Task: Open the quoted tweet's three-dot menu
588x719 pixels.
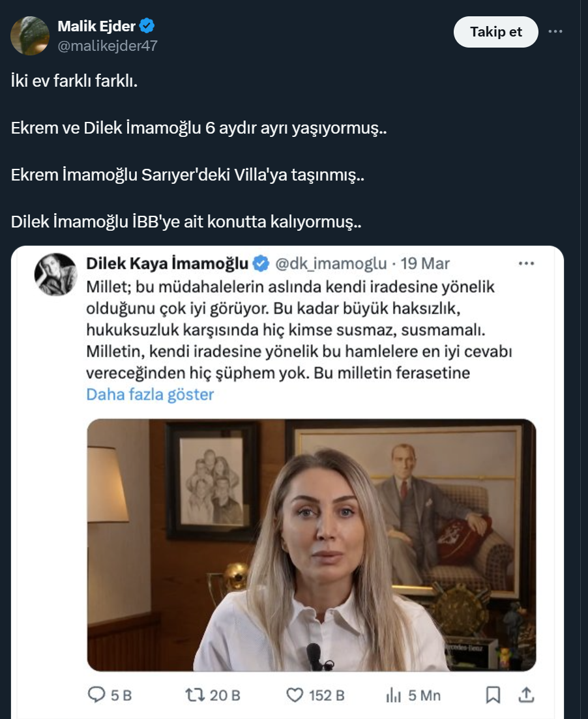Action: click(525, 264)
